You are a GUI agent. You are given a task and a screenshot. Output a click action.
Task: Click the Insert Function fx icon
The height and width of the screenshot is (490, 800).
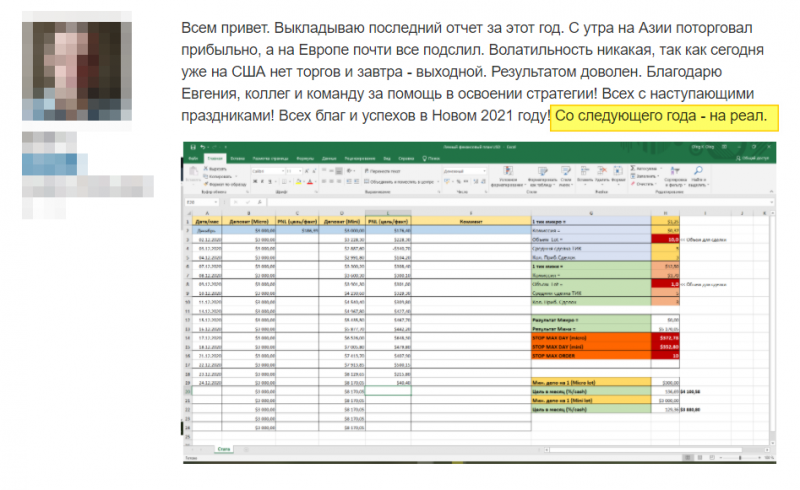click(x=260, y=202)
